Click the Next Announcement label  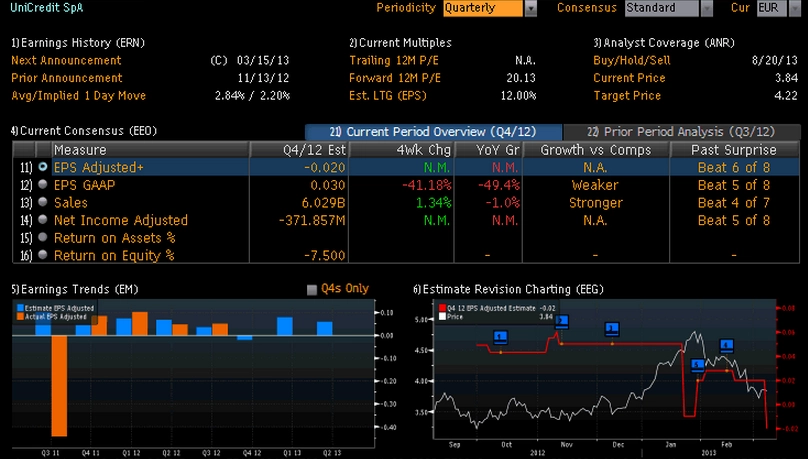coord(66,60)
